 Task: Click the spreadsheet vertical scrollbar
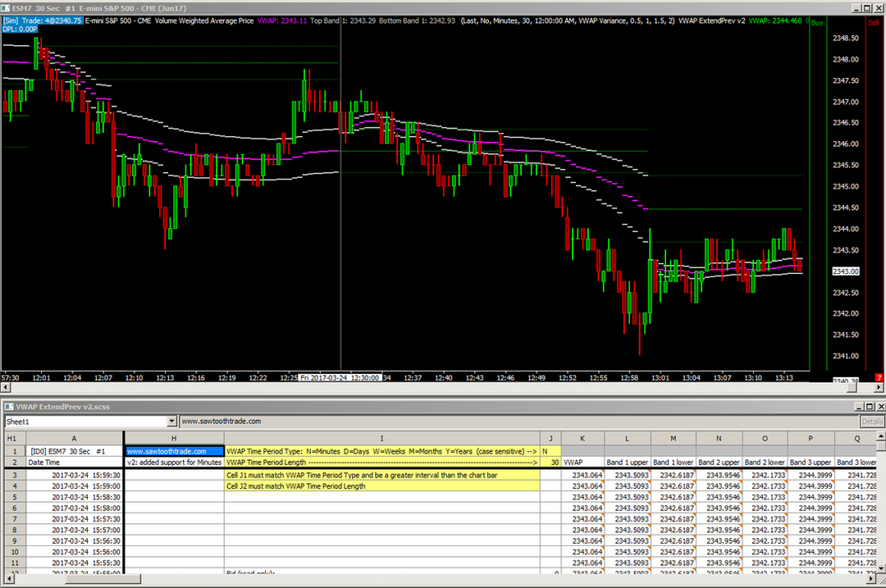click(880, 508)
